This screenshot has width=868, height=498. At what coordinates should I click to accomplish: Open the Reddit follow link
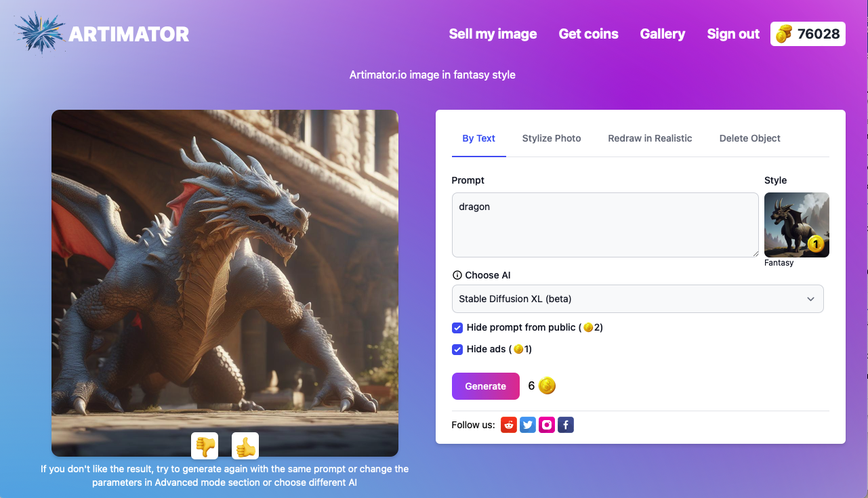point(509,425)
